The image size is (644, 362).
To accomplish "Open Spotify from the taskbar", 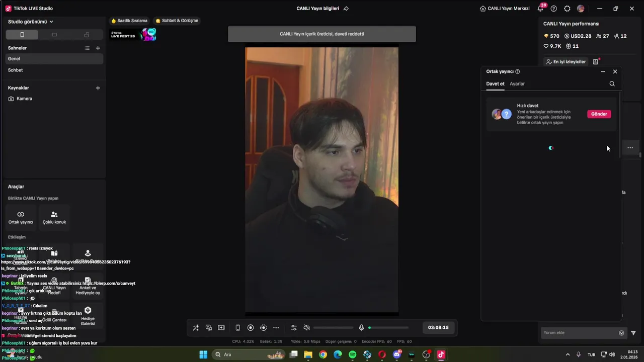I will (352, 354).
